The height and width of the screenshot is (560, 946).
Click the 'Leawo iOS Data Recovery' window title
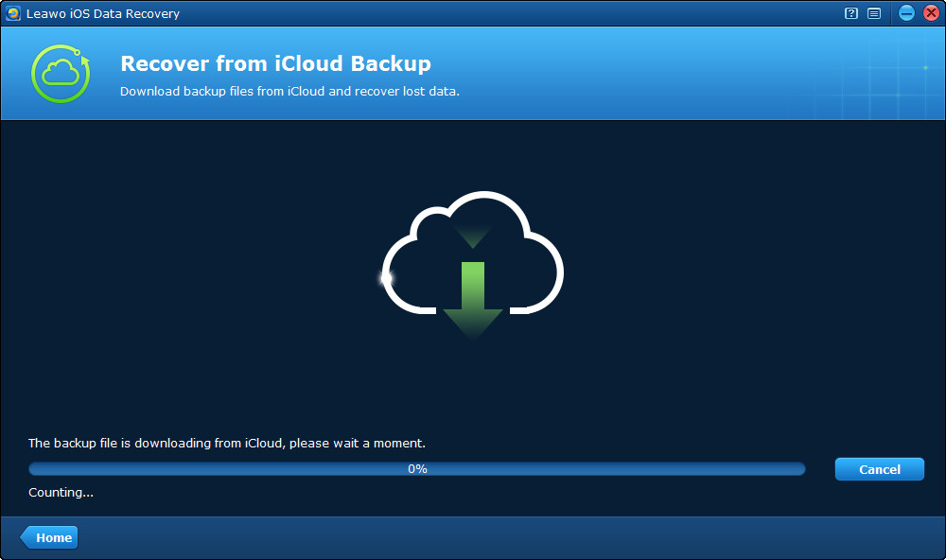102,14
